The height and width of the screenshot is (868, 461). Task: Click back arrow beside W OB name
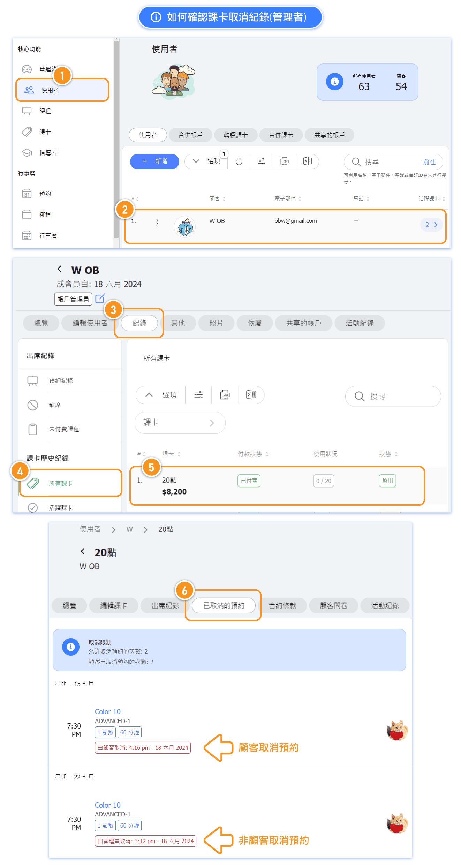(x=60, y=269)
